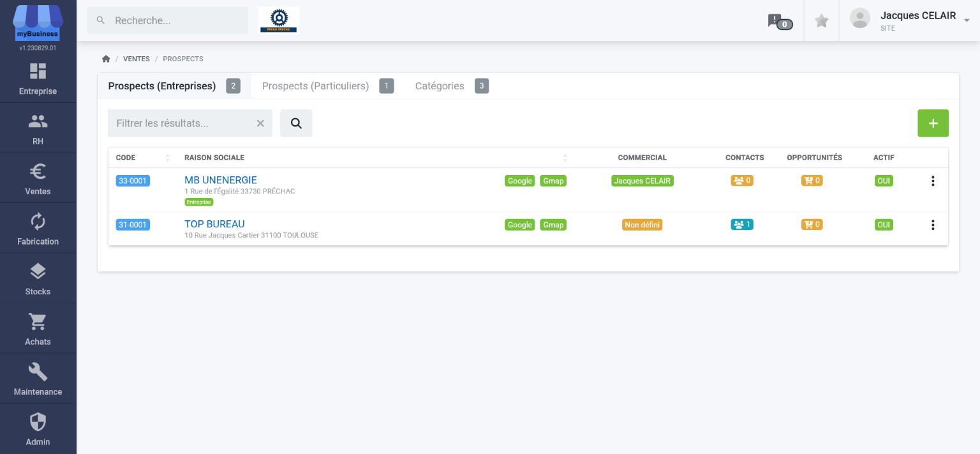
Task: Open the MB UNENERGIE prospect link
Action: (221, 180)
